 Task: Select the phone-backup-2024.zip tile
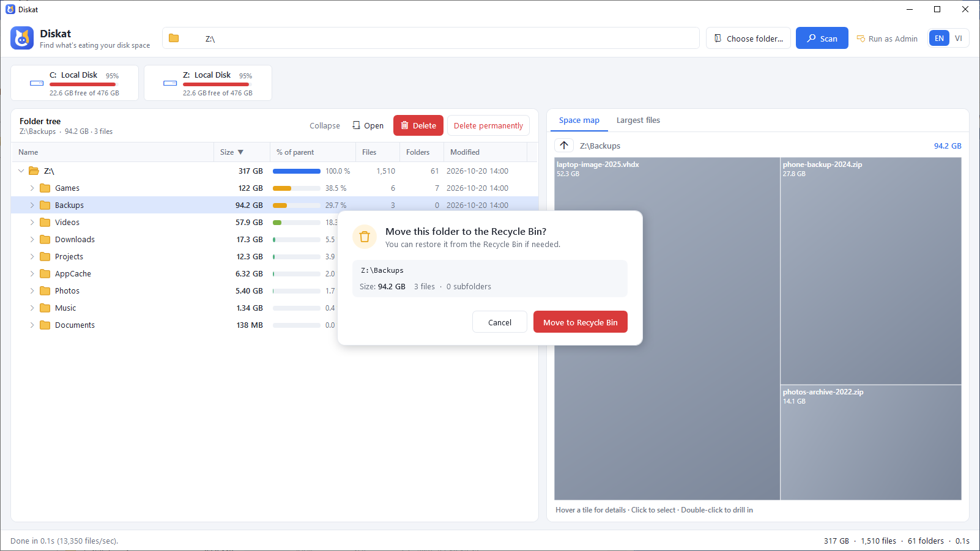pyautogui.click(x=870, y=271)
